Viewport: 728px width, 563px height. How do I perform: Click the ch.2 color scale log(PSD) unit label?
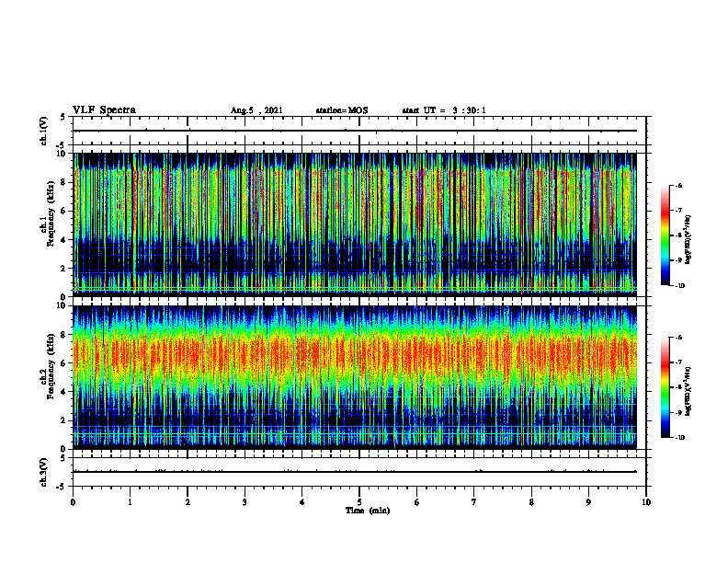(x=688, y=391)
